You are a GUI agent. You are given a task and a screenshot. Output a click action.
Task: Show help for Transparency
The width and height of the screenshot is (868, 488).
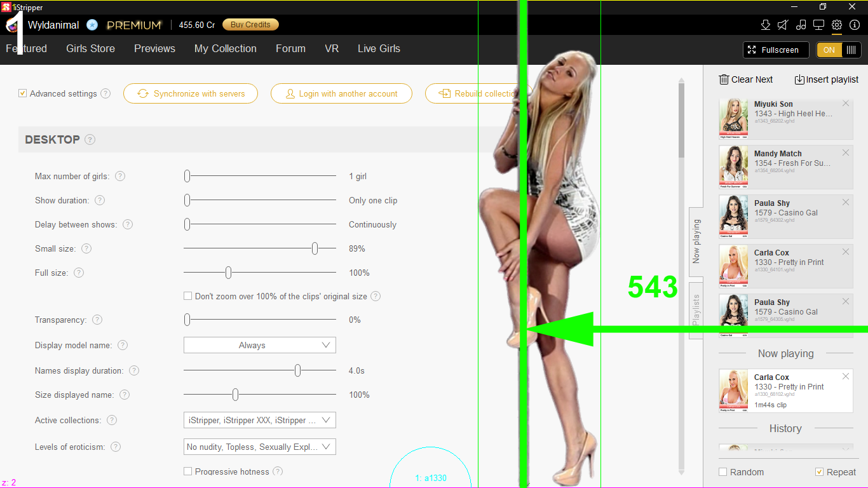pos(97,320)
